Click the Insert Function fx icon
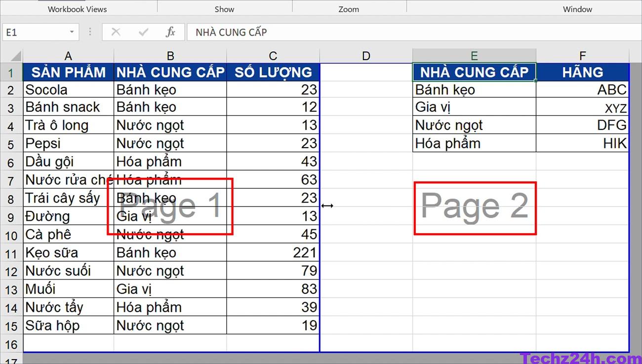This screenshot has width=642, height=364. 170,32
